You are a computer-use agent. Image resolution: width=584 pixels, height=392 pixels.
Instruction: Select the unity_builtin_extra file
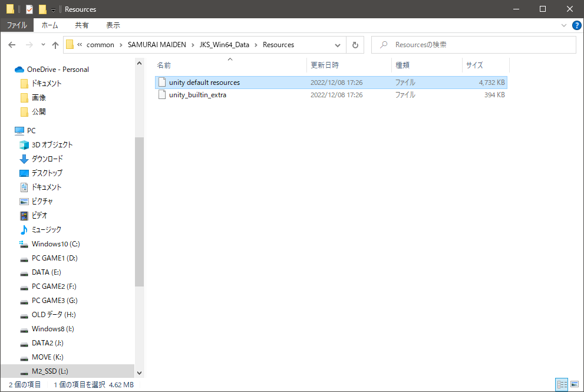click(x=331, y=95)
